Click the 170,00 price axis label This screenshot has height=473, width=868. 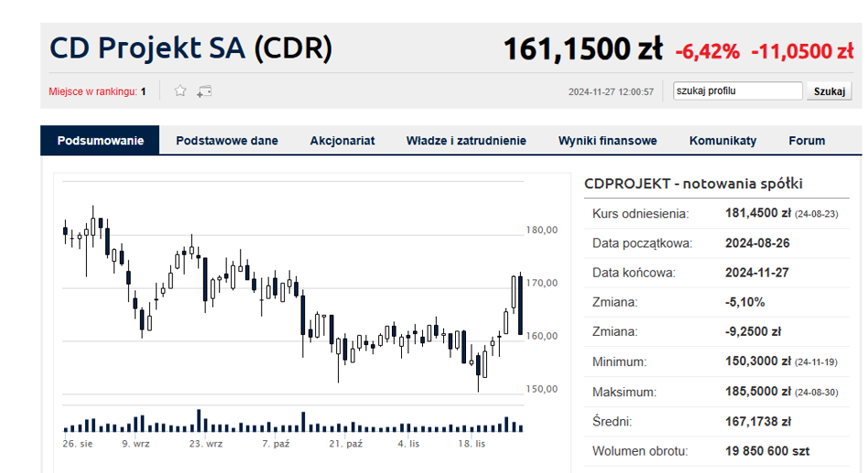click(541, 284)
